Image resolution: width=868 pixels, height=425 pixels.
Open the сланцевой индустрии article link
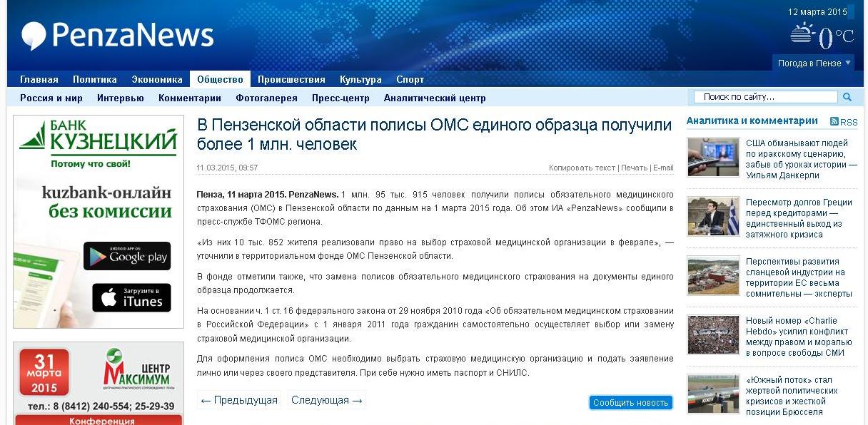pyautogui.click(x=799, y=277)
